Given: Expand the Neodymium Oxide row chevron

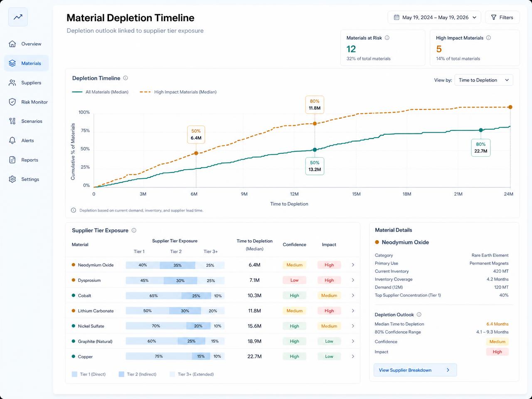Looking at the screenshot, I should point(353,265).
